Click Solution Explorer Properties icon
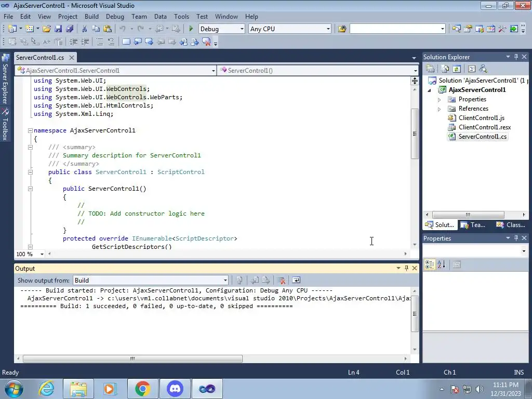Image resolution: width=532 pixels, height=399 pixels. click(x=430, y=69)
